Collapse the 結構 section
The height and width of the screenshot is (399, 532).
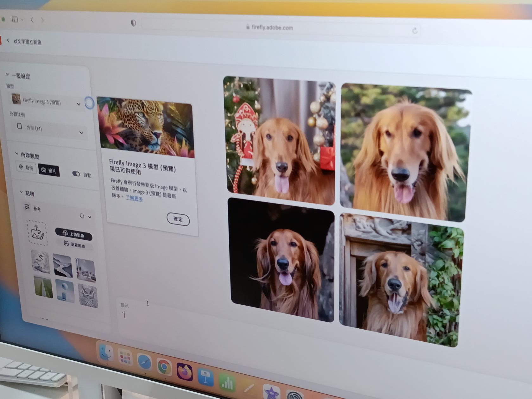pyautogui.click(x=21, y=192)
